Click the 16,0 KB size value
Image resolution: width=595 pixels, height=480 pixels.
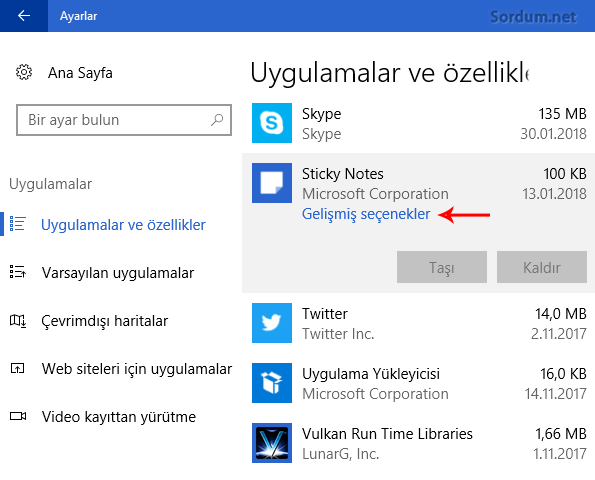(x=563, y=374)
